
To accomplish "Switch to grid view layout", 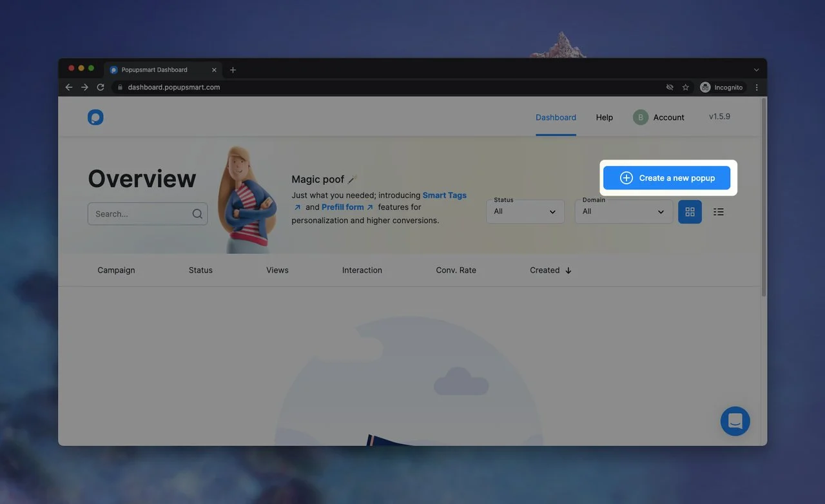I will (690, 212).
